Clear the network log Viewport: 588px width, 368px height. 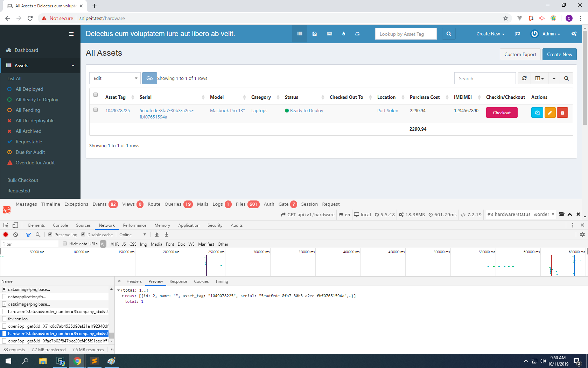15,234
